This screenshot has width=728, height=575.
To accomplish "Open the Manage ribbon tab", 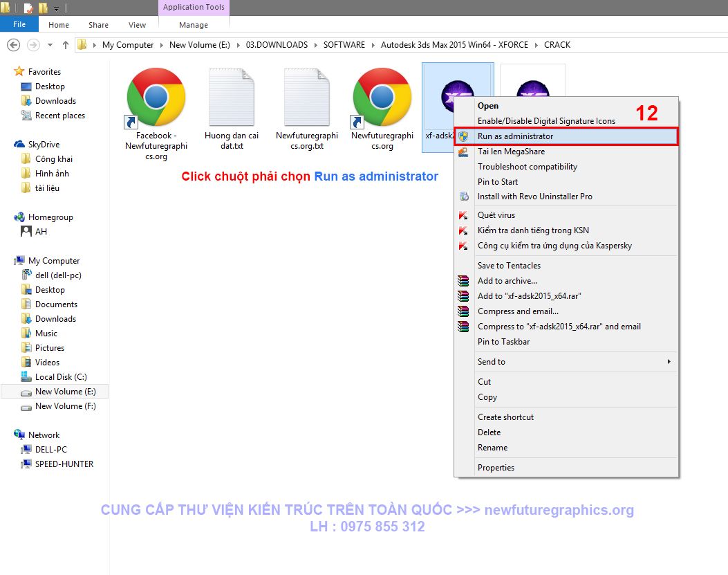I will 194,25.
